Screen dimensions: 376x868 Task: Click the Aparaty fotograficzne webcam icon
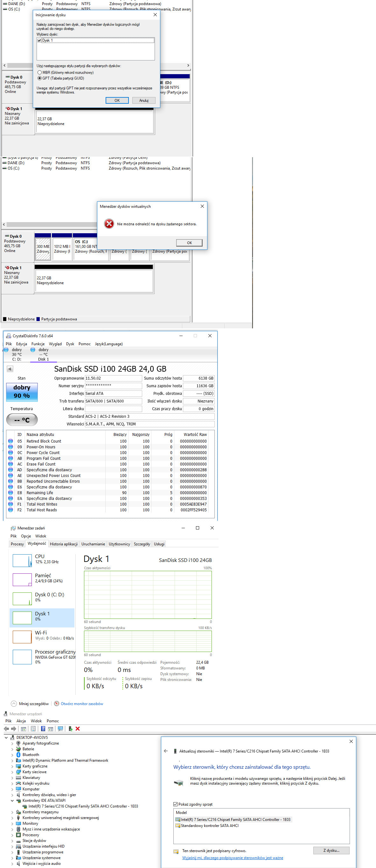tap(18, 743)
